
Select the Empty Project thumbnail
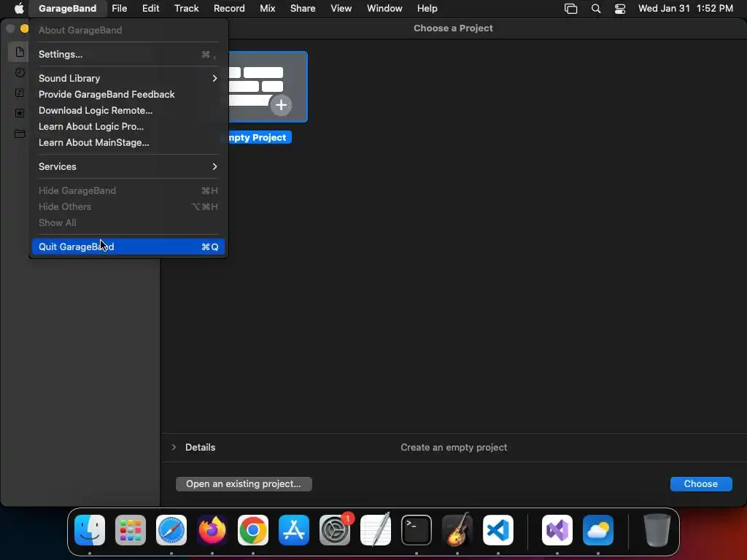[x=268, y=87]
